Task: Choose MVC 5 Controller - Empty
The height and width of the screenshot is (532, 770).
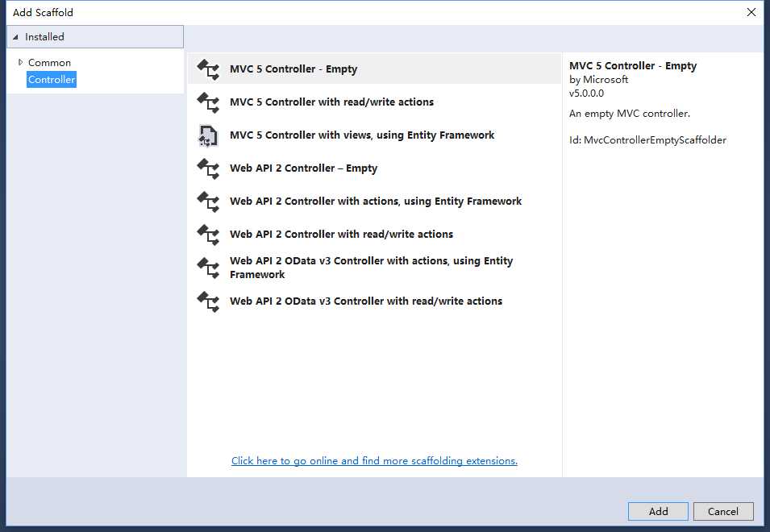Action: pos(374,69)
